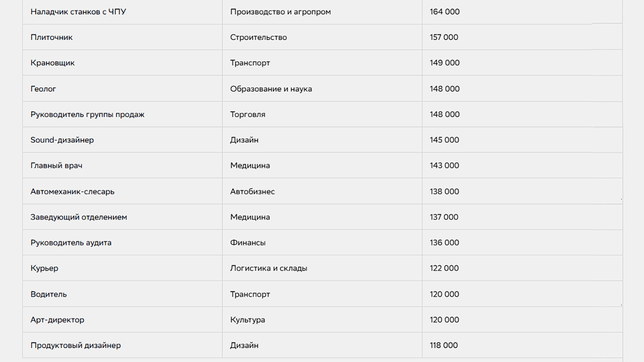Click the 'Заведующий отделением' cell
The image size is (644, 362).
click(79, 217)
